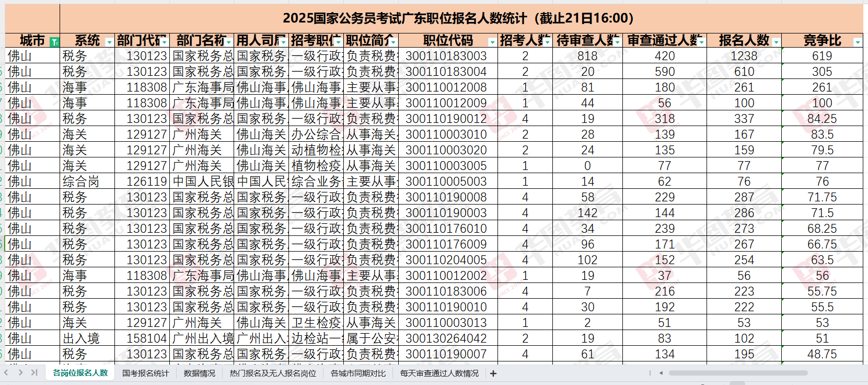This screenshot has height=385, width=868.
Task: Select the 审查通过人数 value 590
Action: pos(665,72)
